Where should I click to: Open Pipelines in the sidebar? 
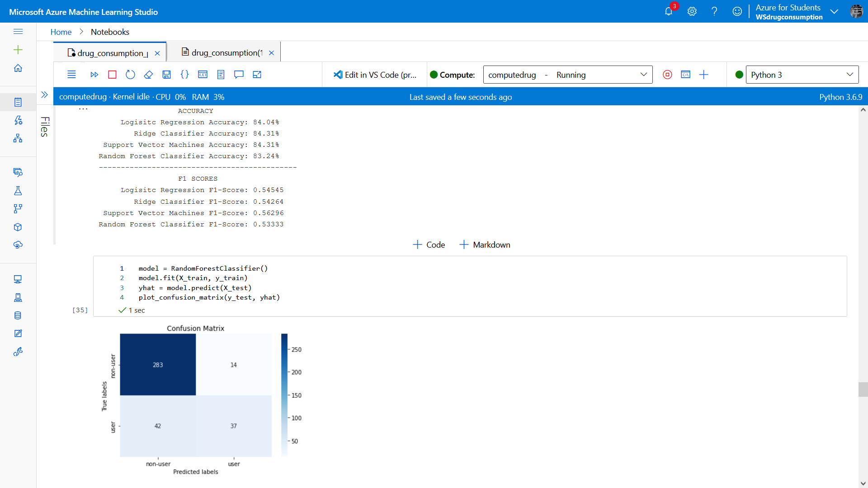pyautogui.click(x=18, y=209)
